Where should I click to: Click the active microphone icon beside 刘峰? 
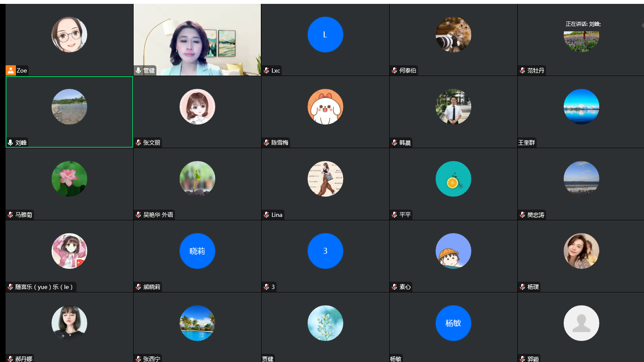(x=10, y=143)
